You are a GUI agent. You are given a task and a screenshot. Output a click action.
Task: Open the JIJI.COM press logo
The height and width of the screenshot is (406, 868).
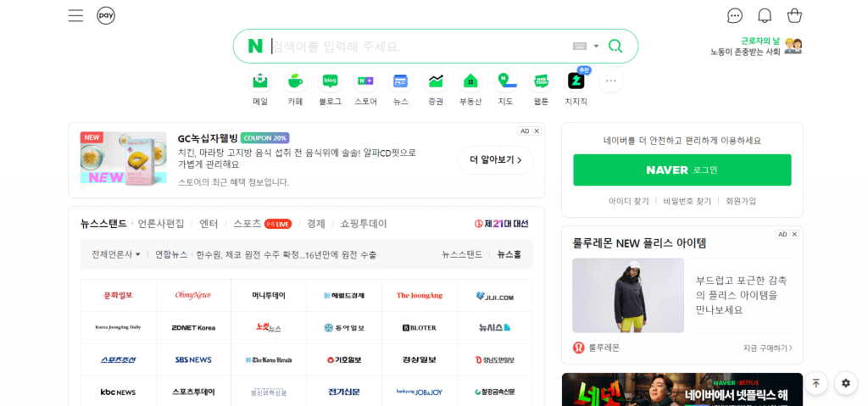pos(495,296)
